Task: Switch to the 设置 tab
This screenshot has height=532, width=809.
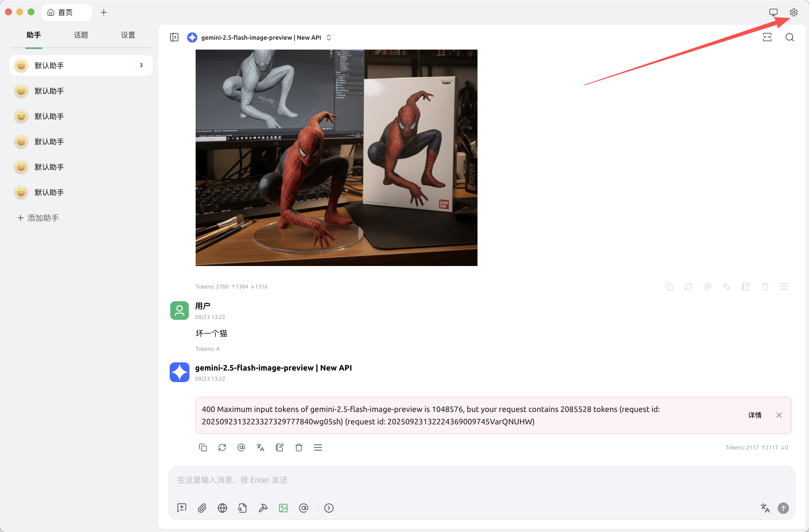Action: (x=128, y=35)
